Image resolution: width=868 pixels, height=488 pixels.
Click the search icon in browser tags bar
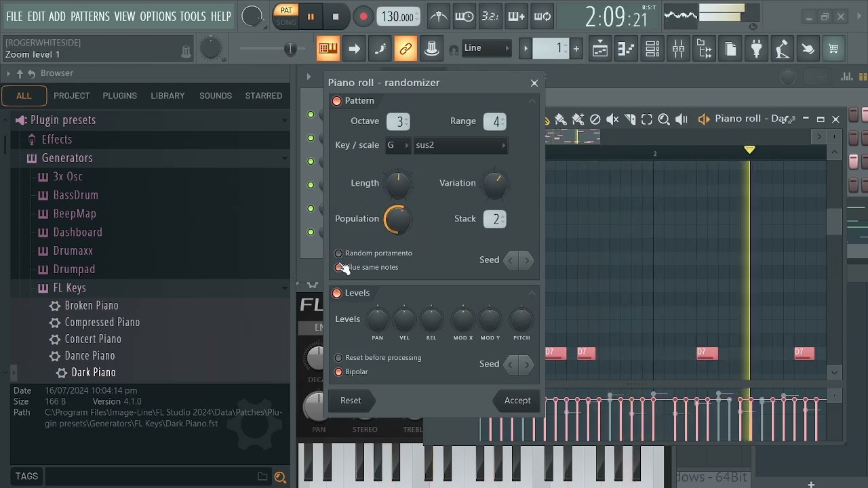pyautogui.click(x=280, y=477)
